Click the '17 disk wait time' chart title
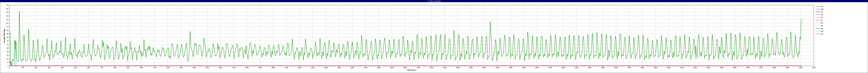The width and height of the screenshot is (868, 73). (434, 1)
